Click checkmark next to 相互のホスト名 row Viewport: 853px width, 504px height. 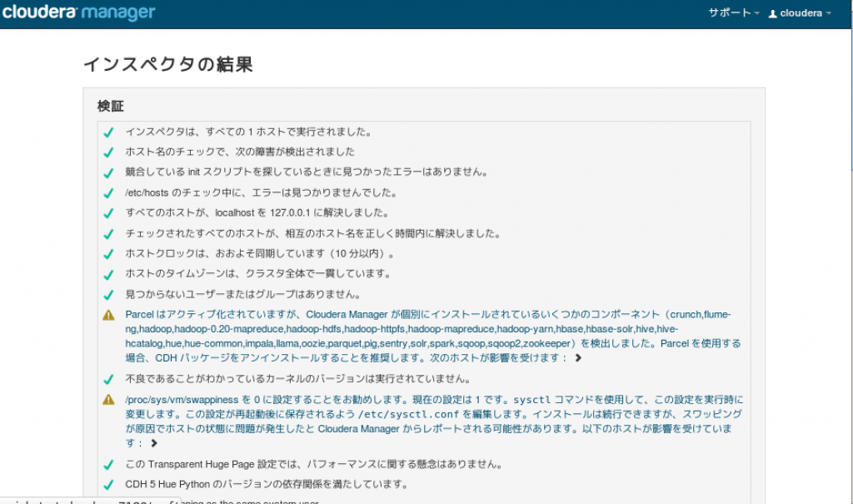point(108,234)
